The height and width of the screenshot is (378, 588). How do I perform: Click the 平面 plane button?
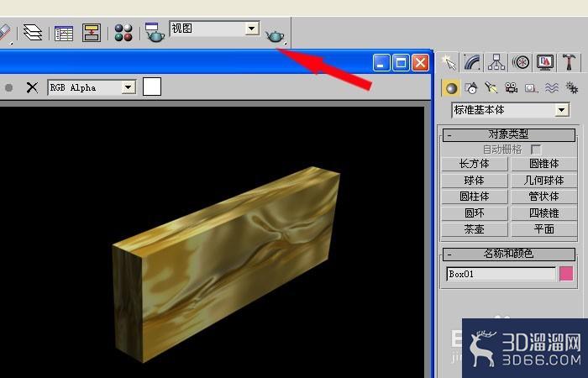(544, 229)
